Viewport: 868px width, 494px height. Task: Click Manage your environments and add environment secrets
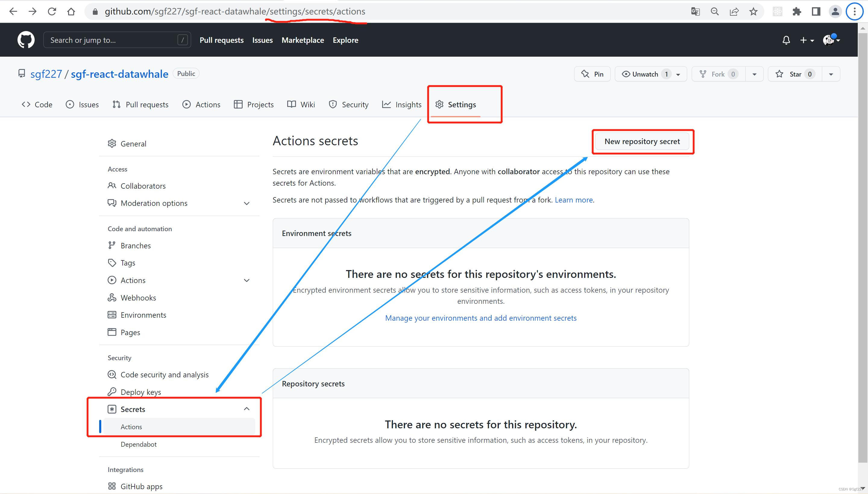480,318
